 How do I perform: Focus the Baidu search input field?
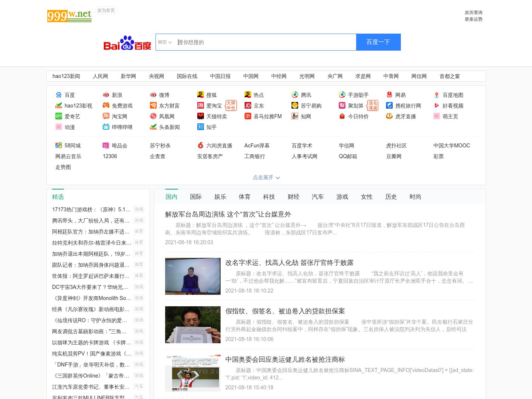266,42
